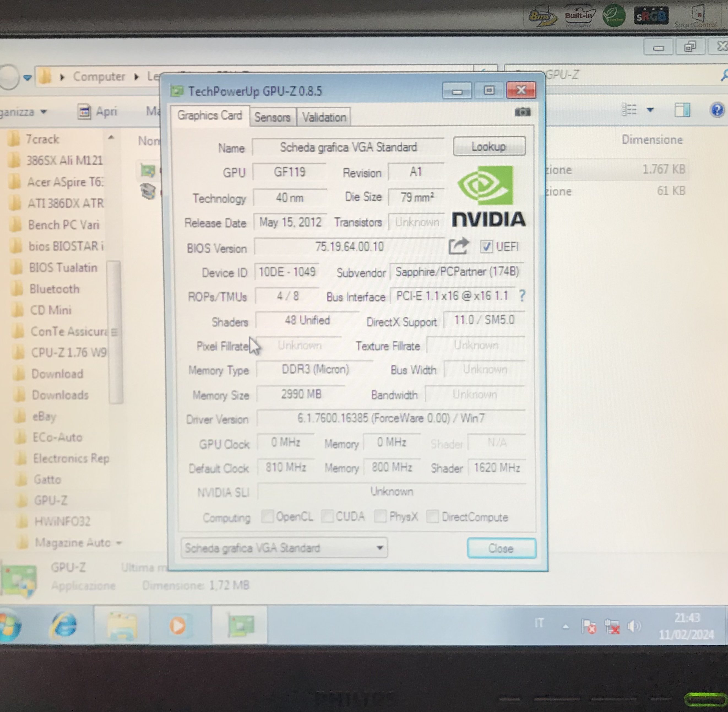Show hidden tray icons arrow
Viewport: 728px width, 712px height.
(566, 626)
